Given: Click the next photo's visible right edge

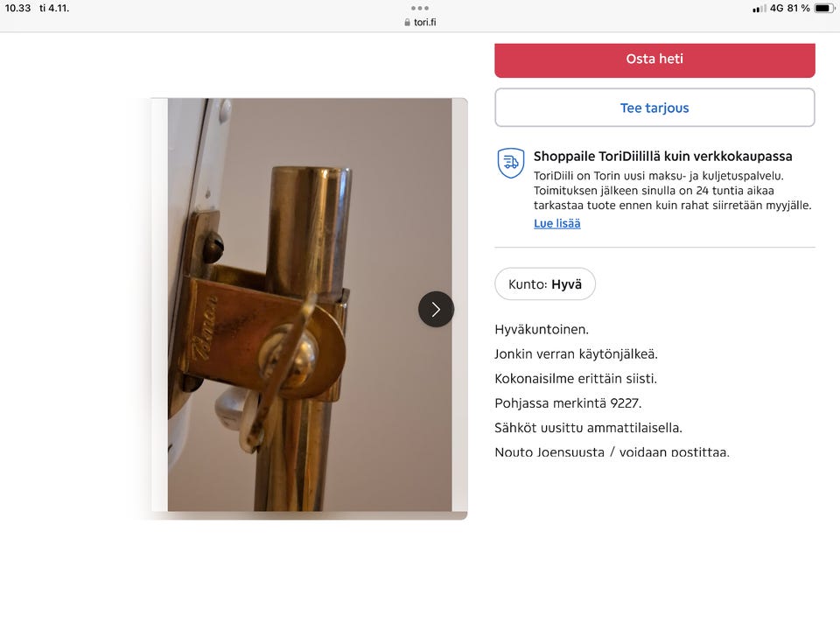Looking at the screenshot, I should pyautogui.click(x=459, y=304).
